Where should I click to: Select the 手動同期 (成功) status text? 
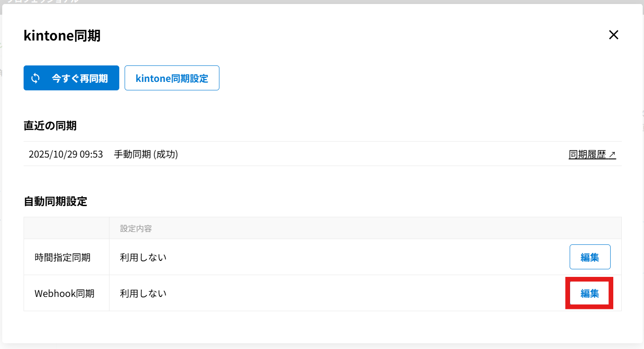(x=146, y=154)
